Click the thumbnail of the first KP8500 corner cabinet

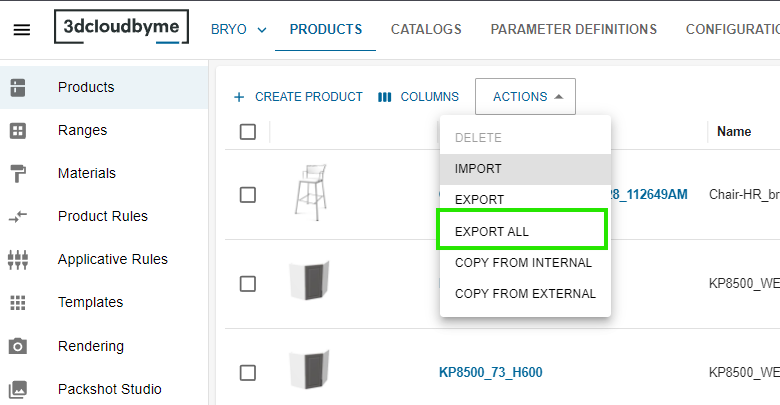pyautogui.click(x=309, y=281)
